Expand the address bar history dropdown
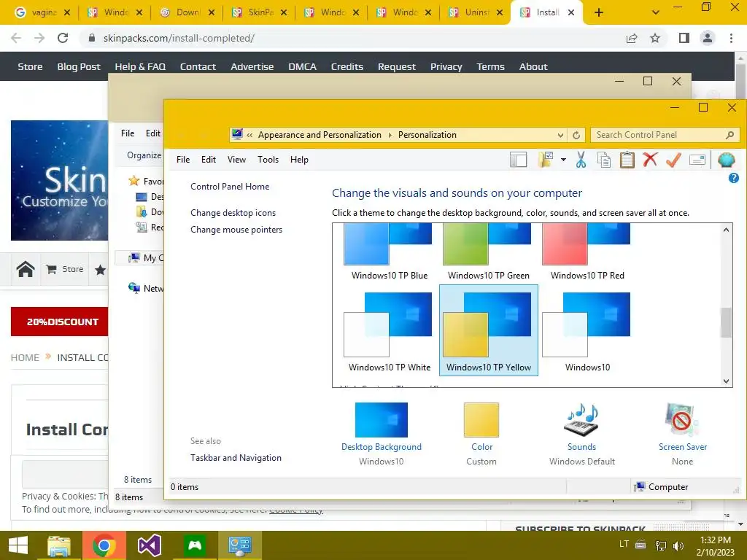Screen dimensions: 747x560 click(560, 135)
